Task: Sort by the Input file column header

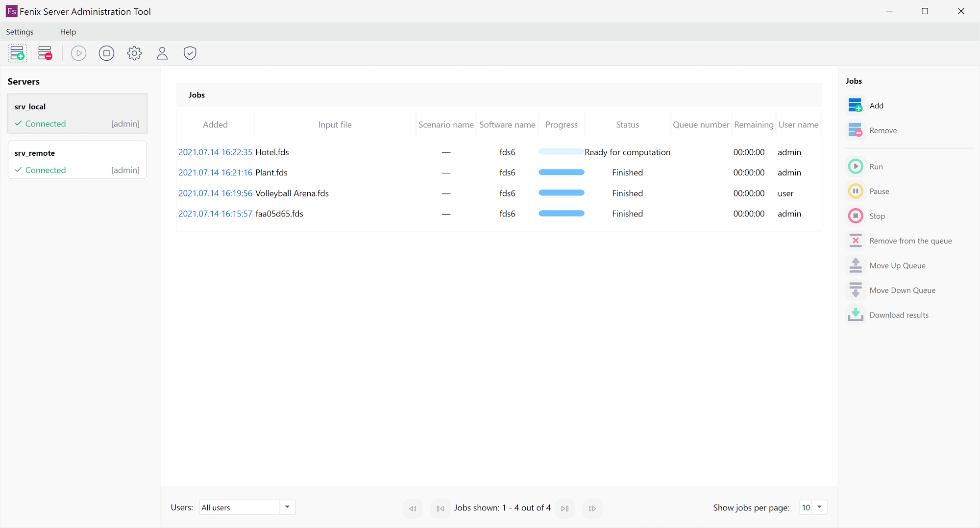Action: tap(335, 124)
